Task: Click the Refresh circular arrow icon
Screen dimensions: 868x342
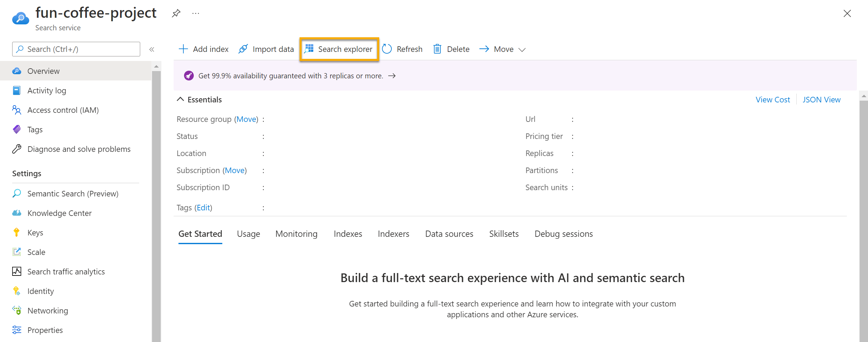Action: (387, 49)
